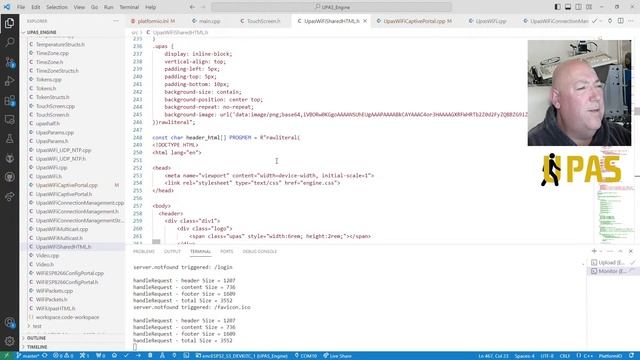The height and width of the screenshot is (360, 640).
Task: Click the command center search box
Action: pyautogui.click(x=331, y=7)
